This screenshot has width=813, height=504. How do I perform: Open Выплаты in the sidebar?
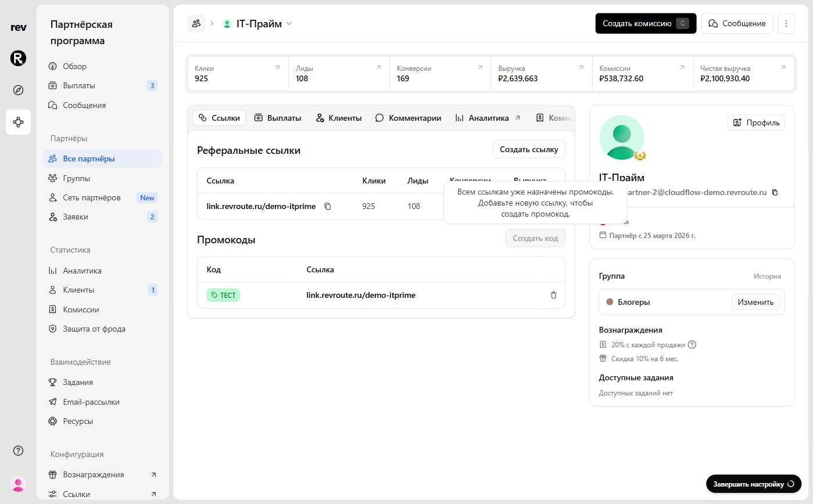[103, 85]
